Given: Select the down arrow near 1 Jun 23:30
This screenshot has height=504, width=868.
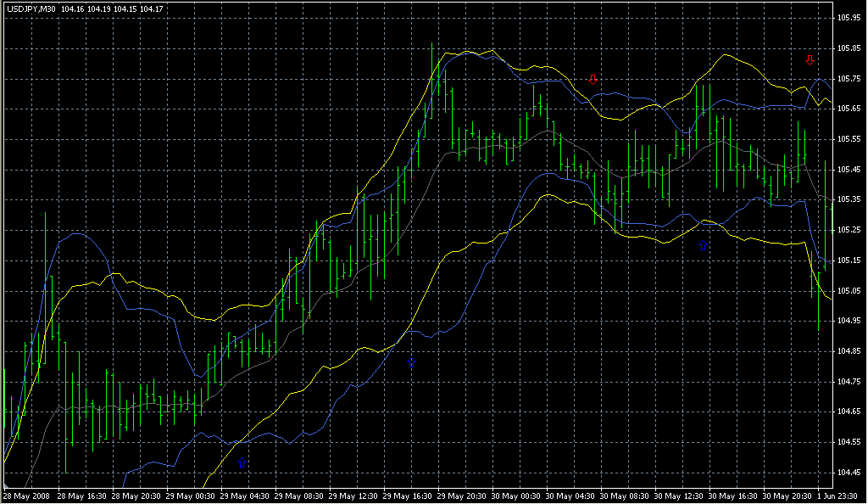Looking at the screenshot, I should 810,60.
